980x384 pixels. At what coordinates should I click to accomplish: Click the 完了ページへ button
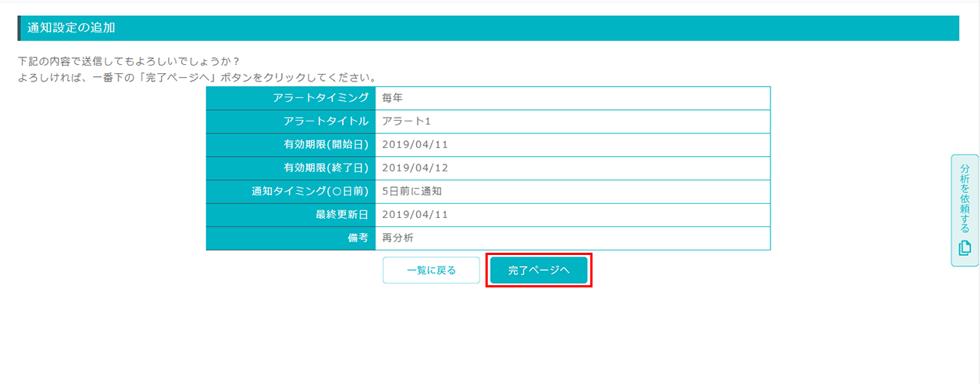click(538, 270)
